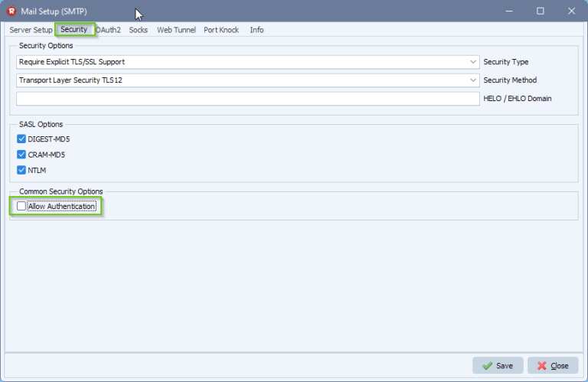Maximize the Mail Setup window
588x382 pixels.
[540, 11]
